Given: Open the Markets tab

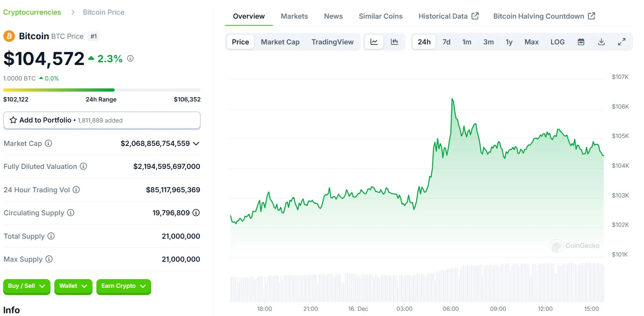Looking at the screenshot, I should click(x=294, y=16).
